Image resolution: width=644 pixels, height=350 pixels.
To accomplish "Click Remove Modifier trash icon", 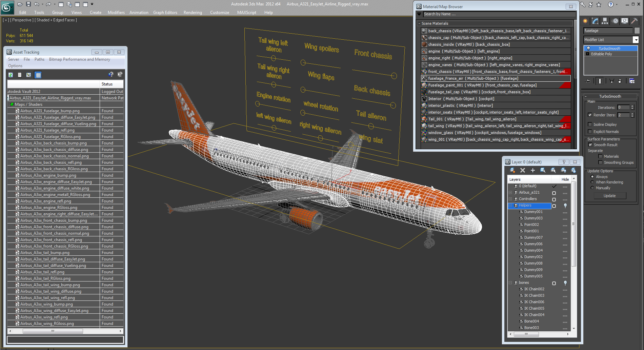I will tap(620, 81).
